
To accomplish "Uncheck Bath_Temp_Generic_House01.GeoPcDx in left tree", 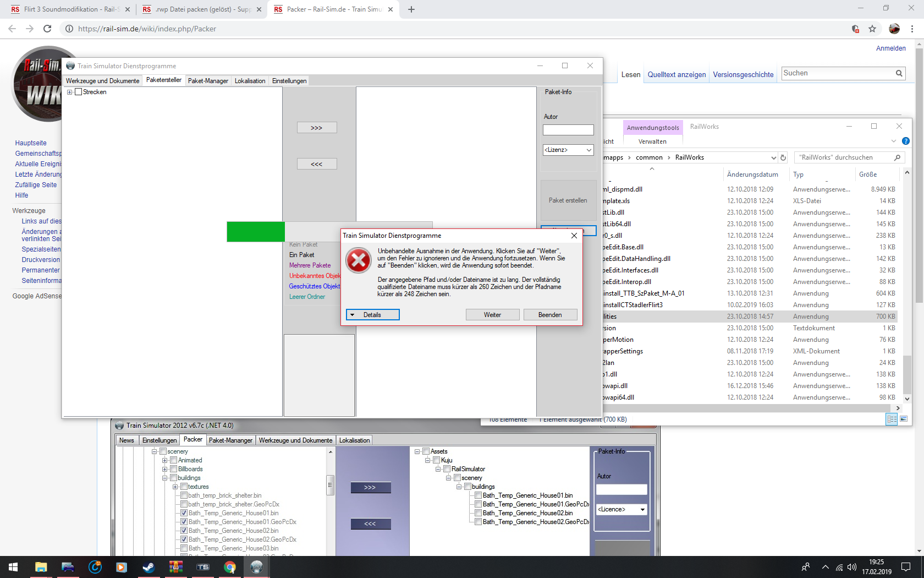I will tap(184, 522).
